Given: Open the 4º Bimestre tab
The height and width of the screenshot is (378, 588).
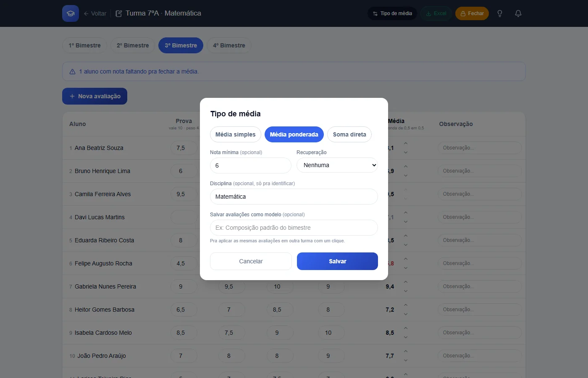Looking at the screenshot, I should 229,45.
